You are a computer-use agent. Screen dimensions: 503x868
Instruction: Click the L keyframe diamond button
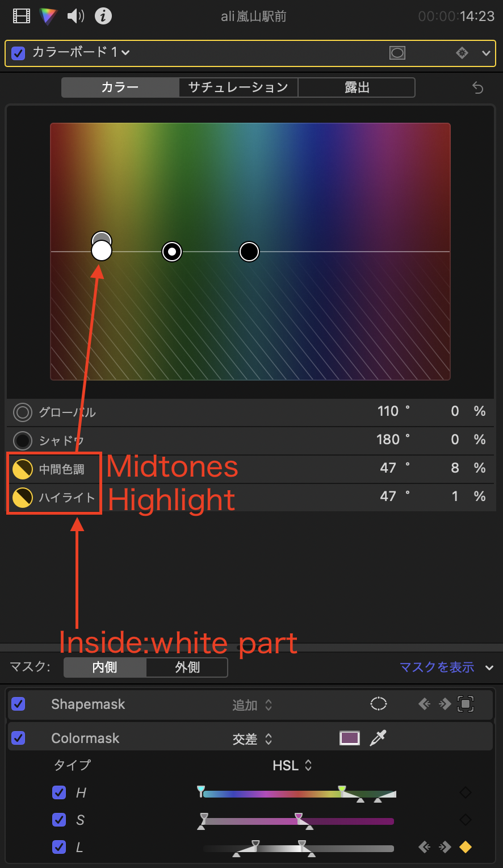(465, 848)
